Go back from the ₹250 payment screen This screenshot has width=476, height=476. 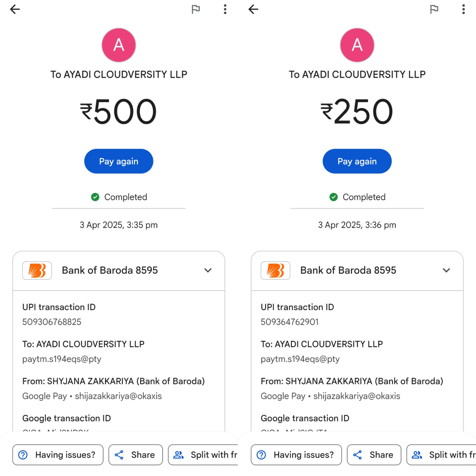pyautogui.click(x=253, y=9)
